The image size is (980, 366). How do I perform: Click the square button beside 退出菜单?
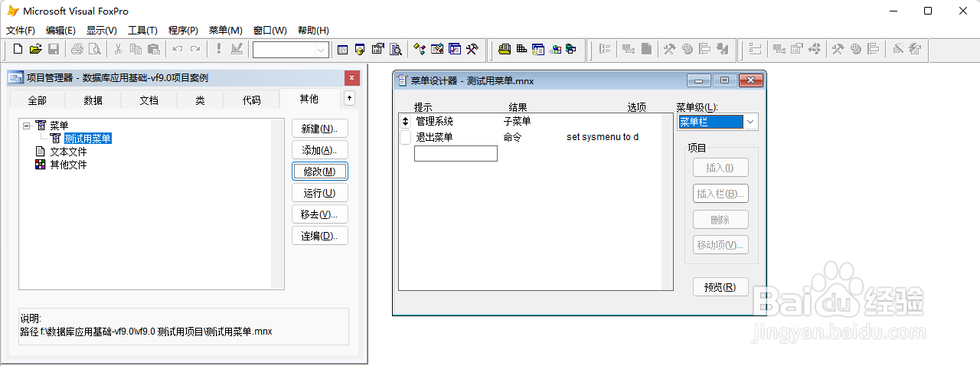406,138
